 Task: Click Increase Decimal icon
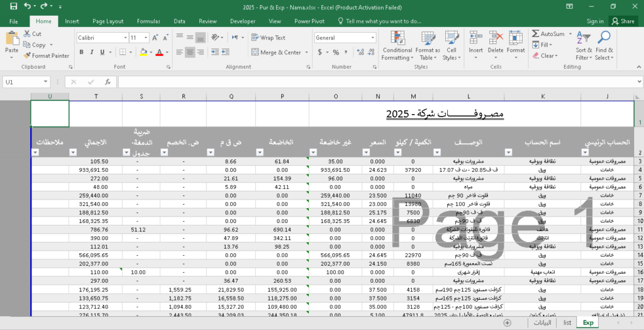(x=360, y=52)
